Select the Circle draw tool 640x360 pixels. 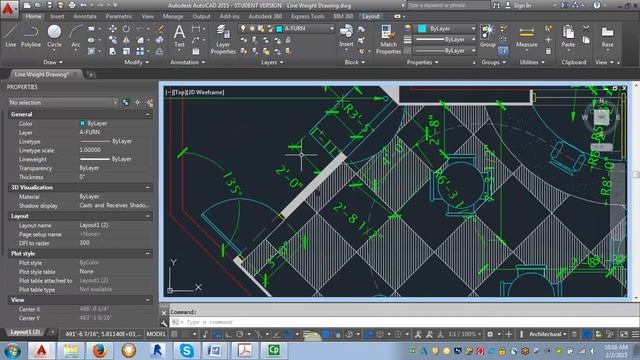coord(54,36)
